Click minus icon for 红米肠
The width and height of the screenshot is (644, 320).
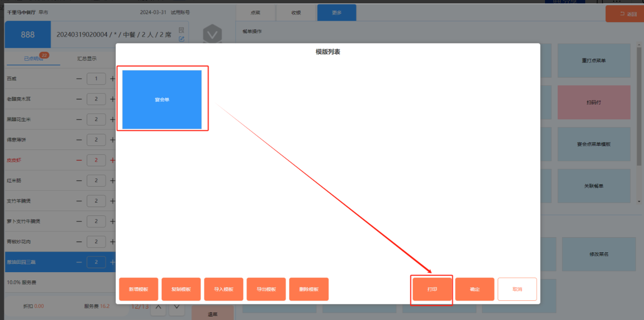coord(79,181)
